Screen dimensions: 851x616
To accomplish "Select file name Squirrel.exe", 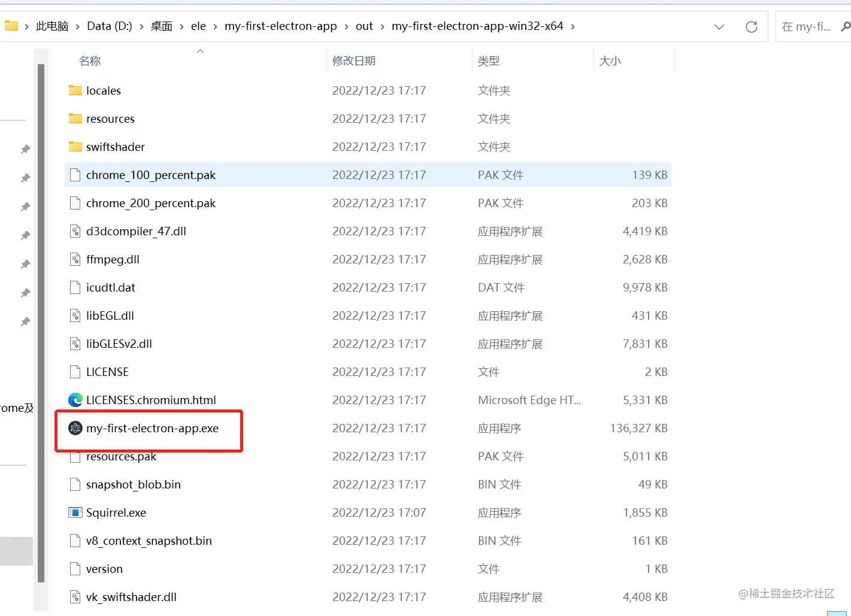I will 116,512.
